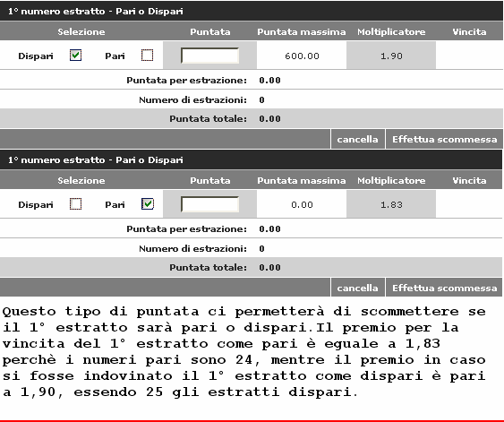Click Effettua scommessa in the first betting panel
This screenshot has height=422, width=504.
tap(445, 139)
